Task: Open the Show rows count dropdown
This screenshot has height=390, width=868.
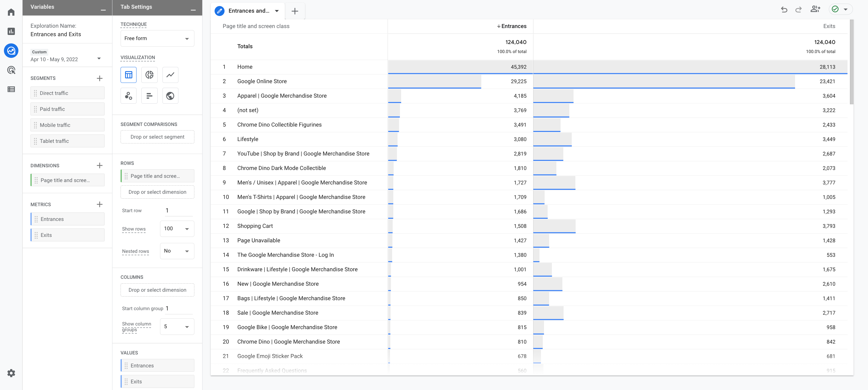Action: [x=175, y=228]
